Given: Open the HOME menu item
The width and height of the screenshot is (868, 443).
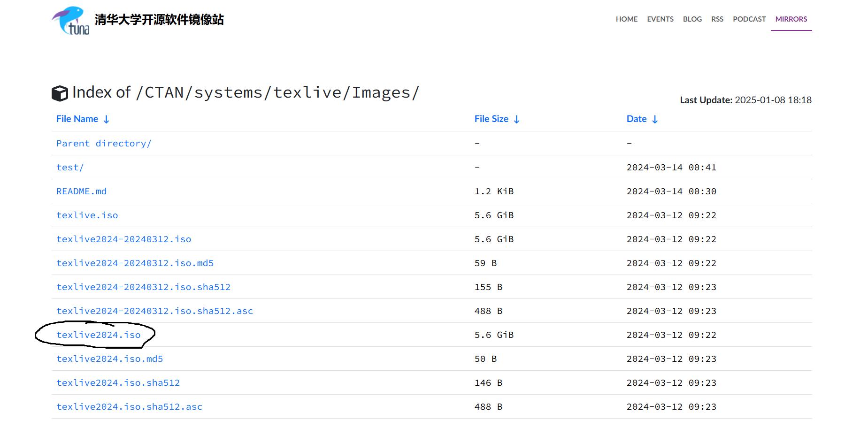Looking at the screenshot, I should [x=627, y=19].
